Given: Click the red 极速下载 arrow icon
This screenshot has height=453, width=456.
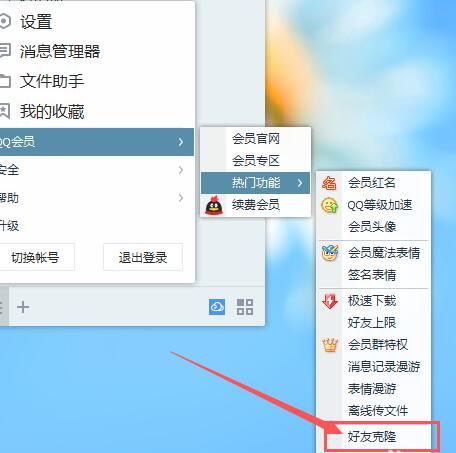Looking at the screenshot, I should (x=330, y=301).
